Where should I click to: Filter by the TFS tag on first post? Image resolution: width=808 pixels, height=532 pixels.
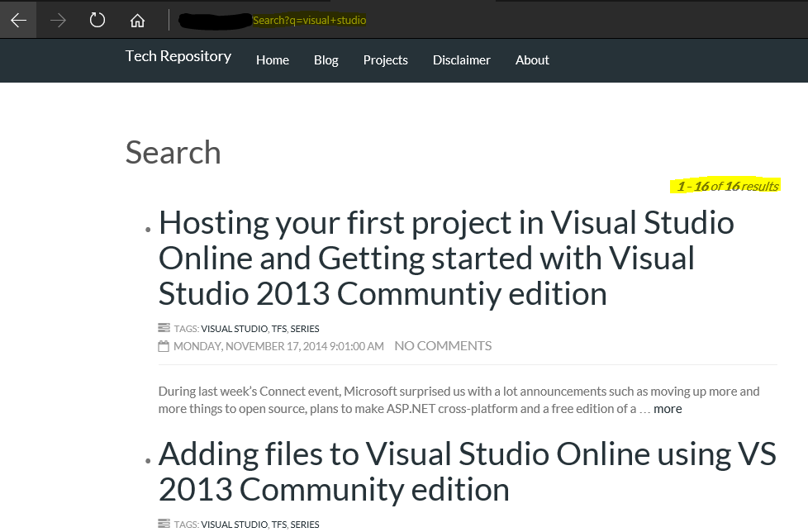coord(278,329)
